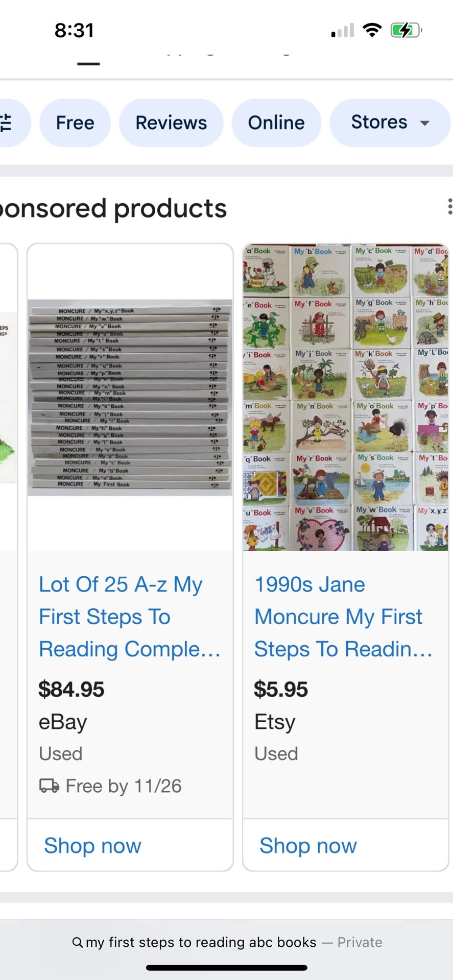The height and width of the screenshot is (980, 453).
Task: Expand the Stores filter dropdown
Action: coord(389,122)
